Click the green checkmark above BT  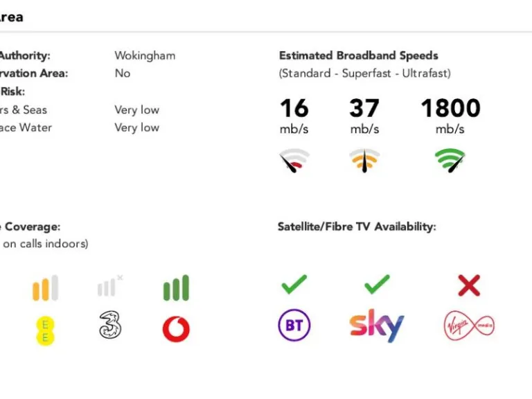294,284
